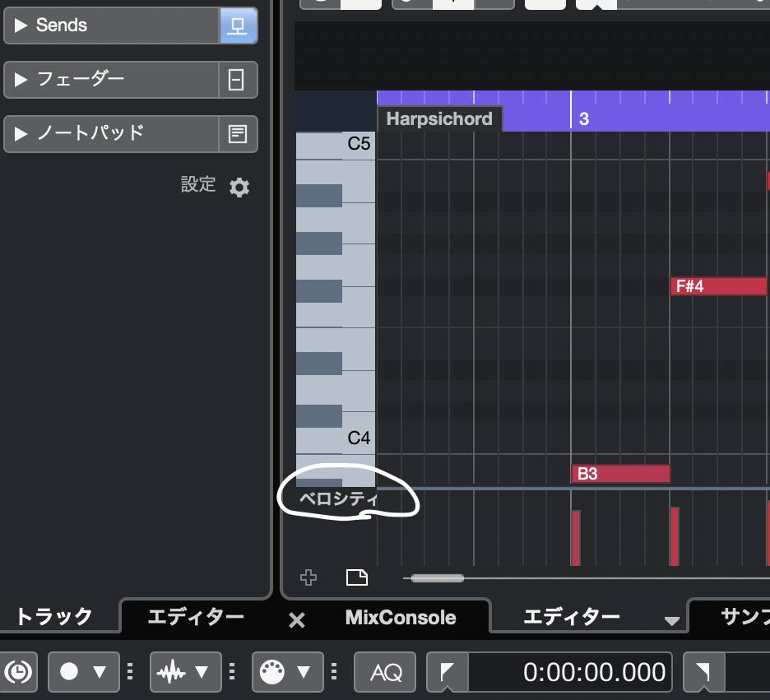770x700 pixels.
Task: Click the Sends section status icon
Action: pos(238,25)
